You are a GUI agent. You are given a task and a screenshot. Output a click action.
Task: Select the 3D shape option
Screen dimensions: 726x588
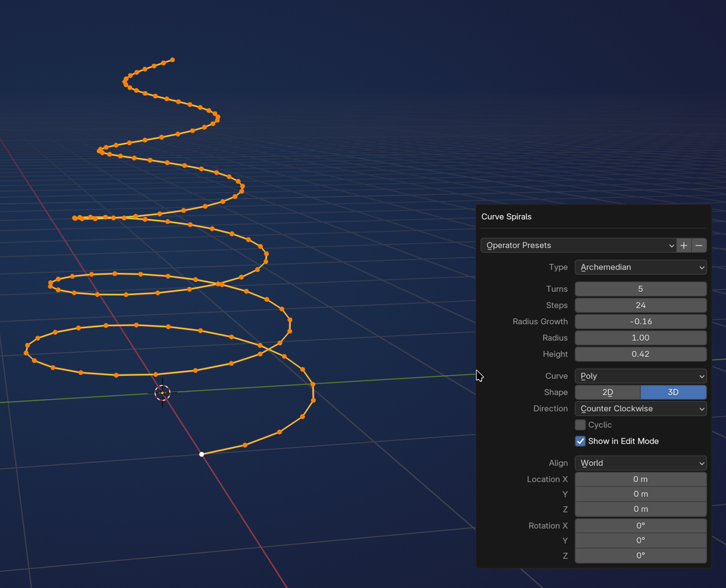point(673,392)
